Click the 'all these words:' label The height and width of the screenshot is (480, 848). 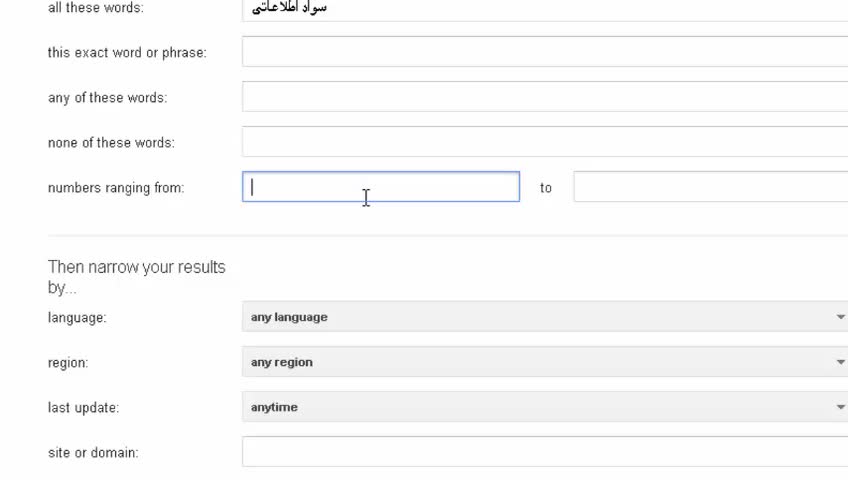95,8
